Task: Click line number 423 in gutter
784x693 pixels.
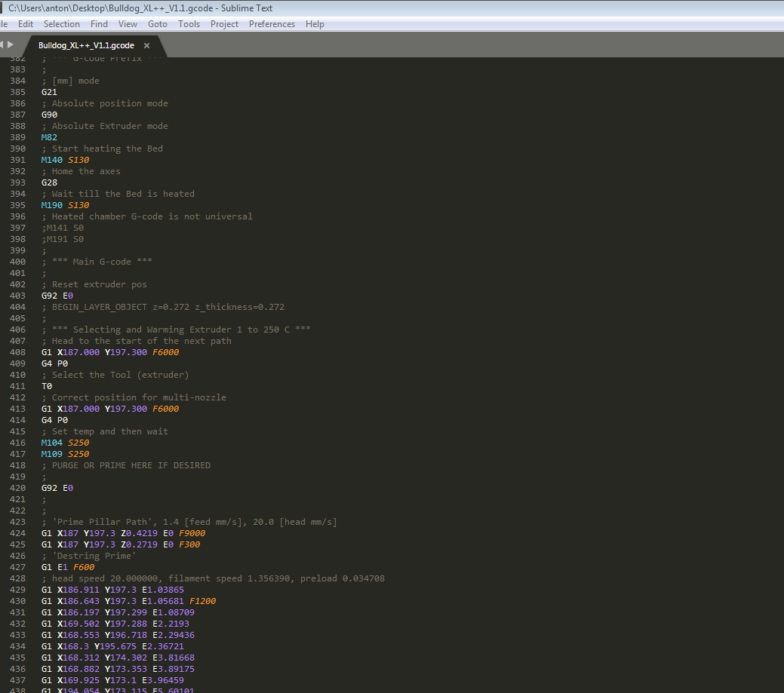Action: [x=17, y=522]
